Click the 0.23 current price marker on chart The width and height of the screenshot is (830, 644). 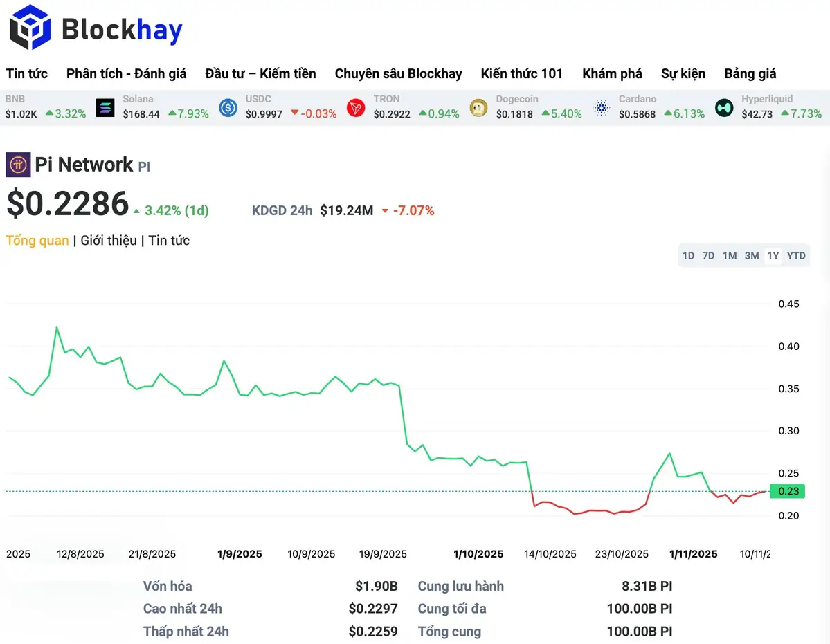coord(788,492)
